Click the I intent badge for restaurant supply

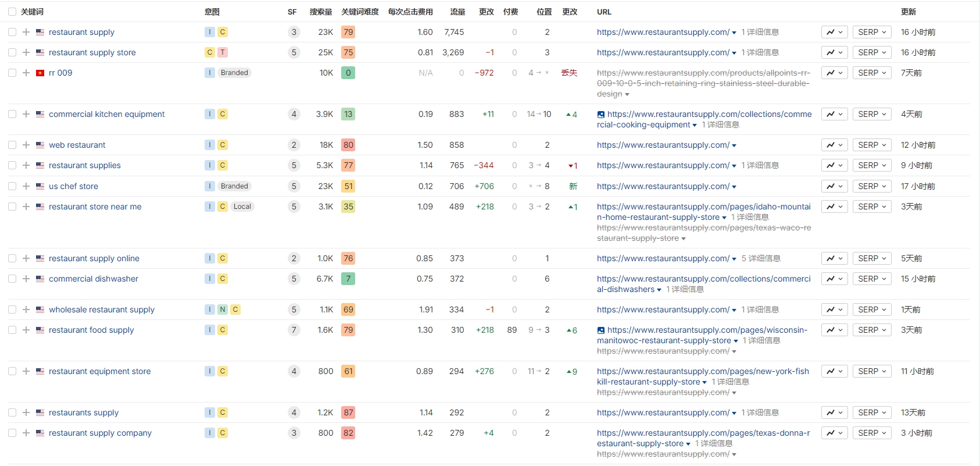[210, 32]
